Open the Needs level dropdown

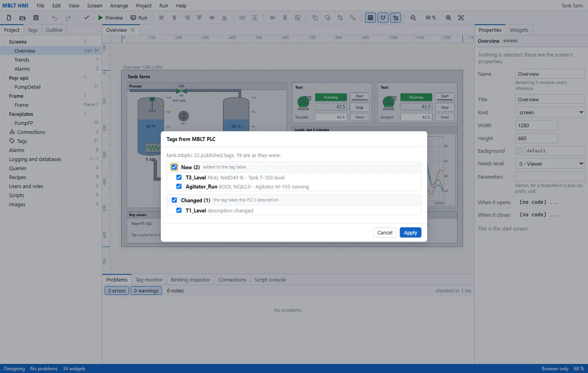pos(550,164)
